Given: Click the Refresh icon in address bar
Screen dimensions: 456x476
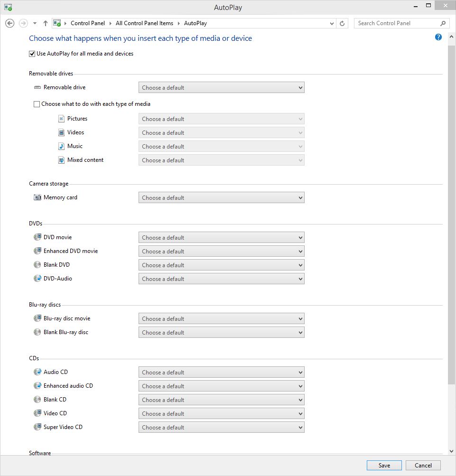Looking at the screenshot, I should point(343,23).
